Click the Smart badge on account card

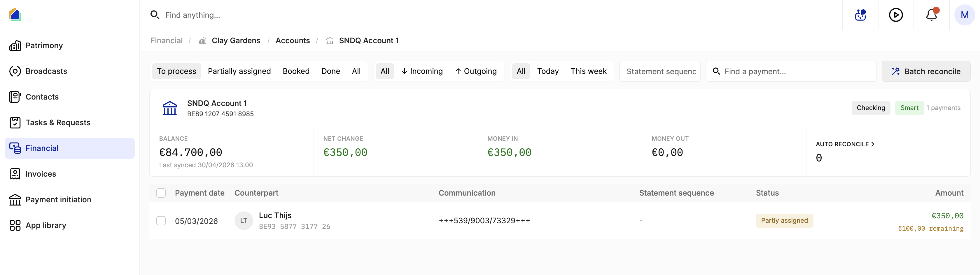[909, 108]
